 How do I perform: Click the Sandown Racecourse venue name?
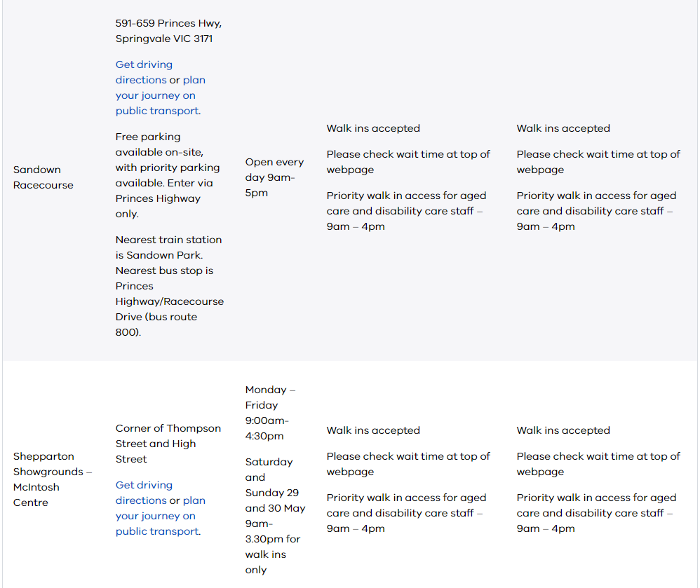(x=43, y=177)
